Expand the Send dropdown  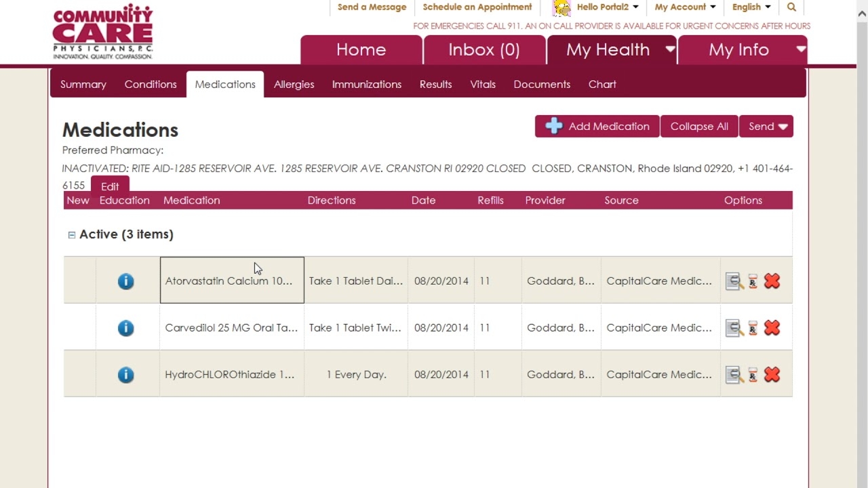(766, 127)
